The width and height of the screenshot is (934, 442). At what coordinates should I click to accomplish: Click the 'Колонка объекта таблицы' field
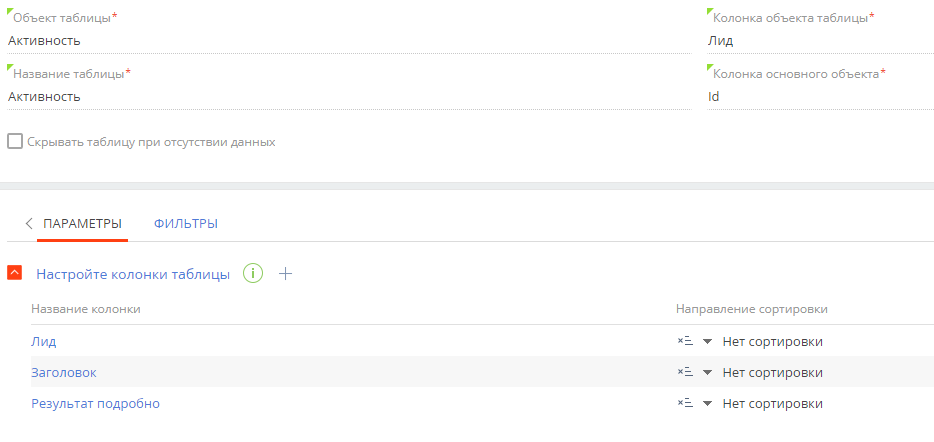(820, 41)
